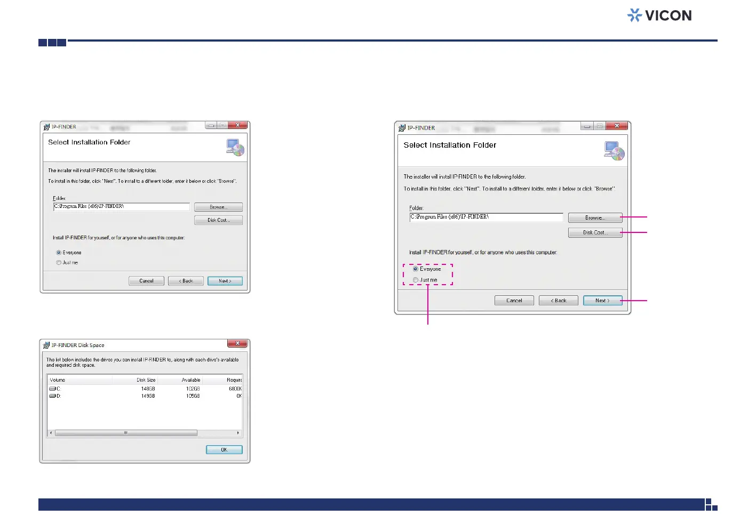Click the IP-FINDER title icon in the larger installer window
The width and height of the screenshot is (756, 532).
[402, 128]
